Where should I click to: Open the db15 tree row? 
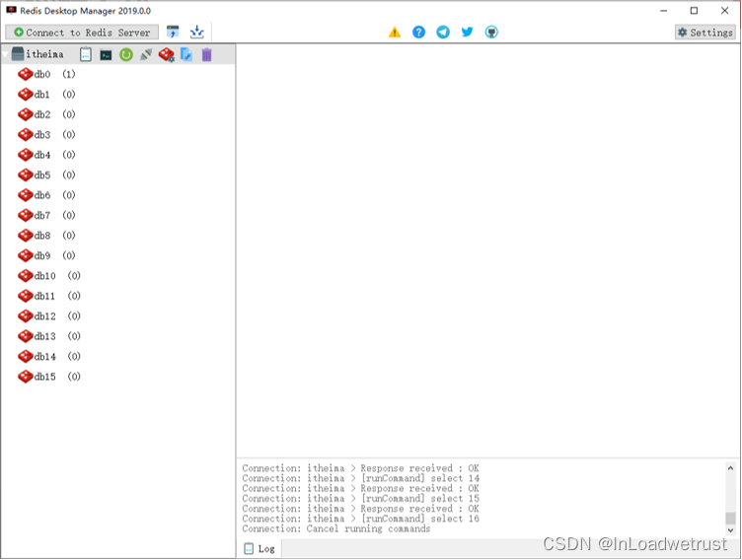tap(117, 377)
